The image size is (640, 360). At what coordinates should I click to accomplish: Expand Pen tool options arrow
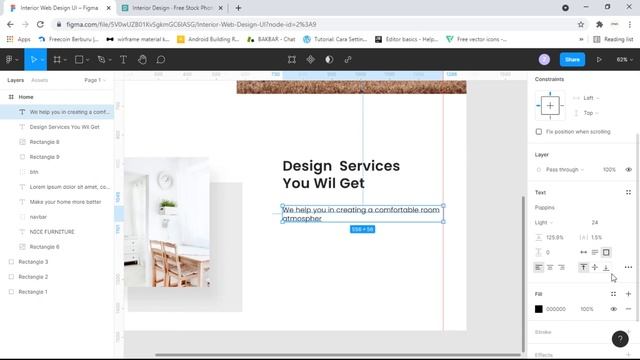pos(110,60)
